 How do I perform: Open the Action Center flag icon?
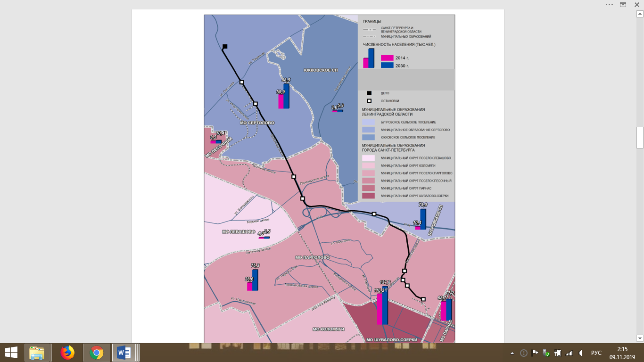535,353
